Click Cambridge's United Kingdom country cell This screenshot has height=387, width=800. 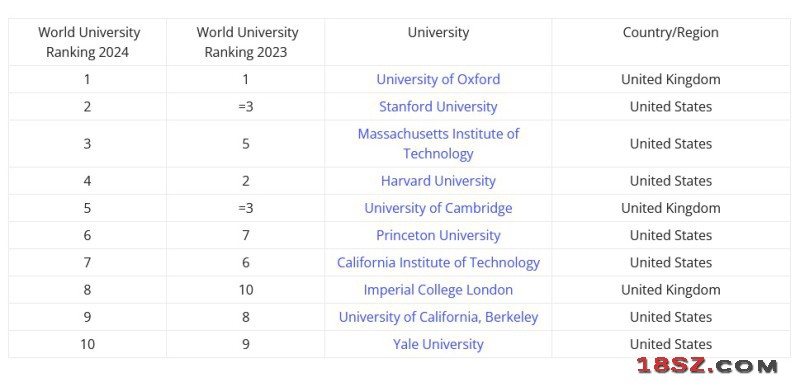coord(670,208)
